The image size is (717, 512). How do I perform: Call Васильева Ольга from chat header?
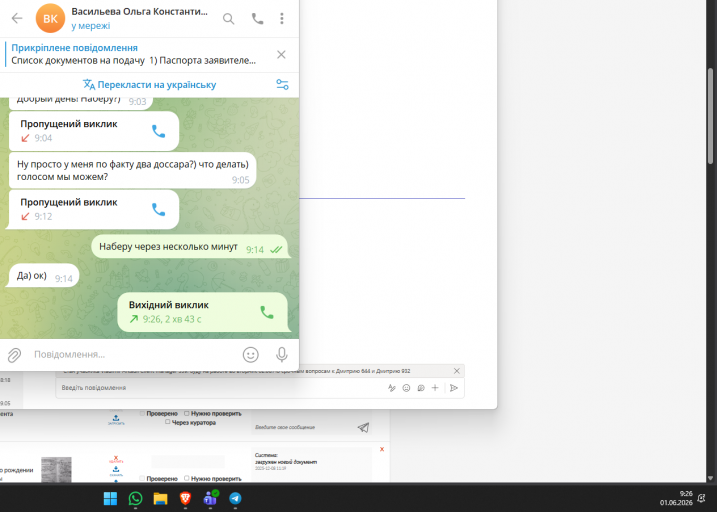click(x=257, y=18)
